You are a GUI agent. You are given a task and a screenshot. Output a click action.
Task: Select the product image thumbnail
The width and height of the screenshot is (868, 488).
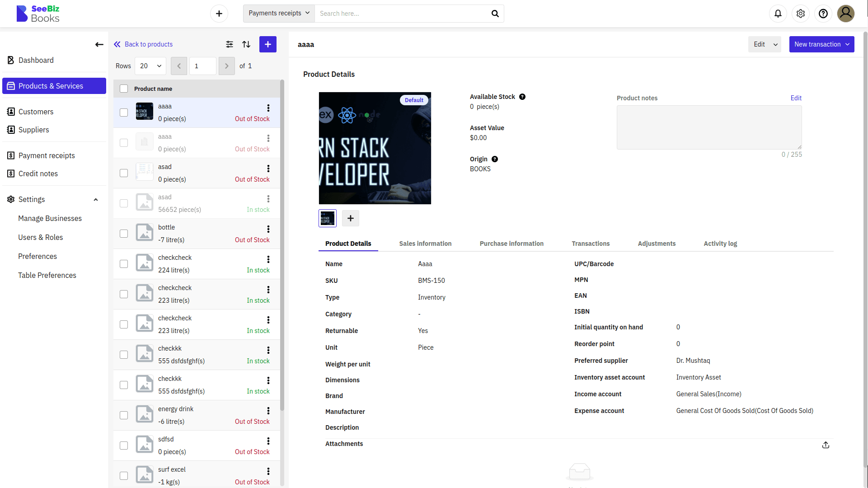tap(328, 218)
